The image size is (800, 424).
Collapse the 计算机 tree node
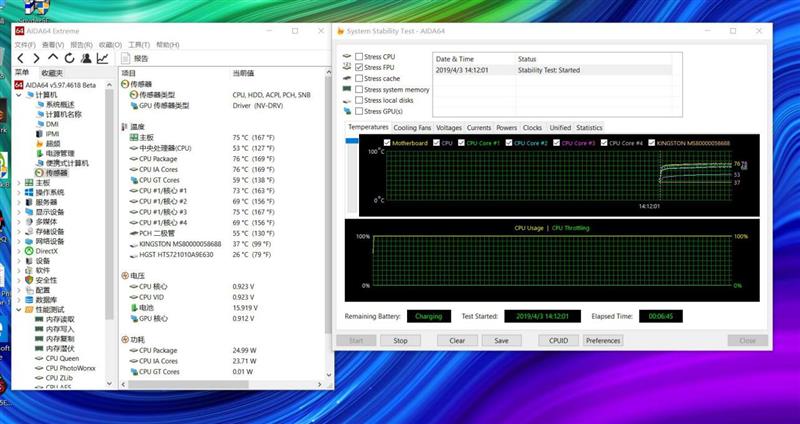pyautogui.click(x=19, y=95)
